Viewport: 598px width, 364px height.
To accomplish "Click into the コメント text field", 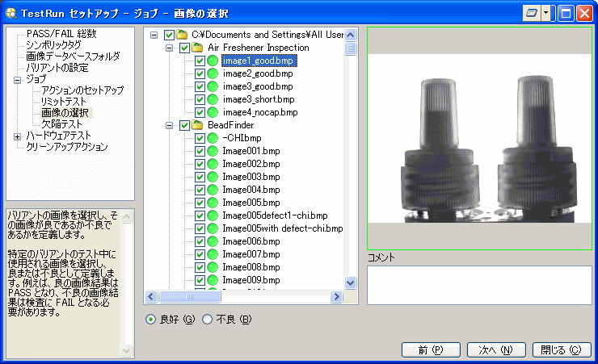I will [479, 285].
